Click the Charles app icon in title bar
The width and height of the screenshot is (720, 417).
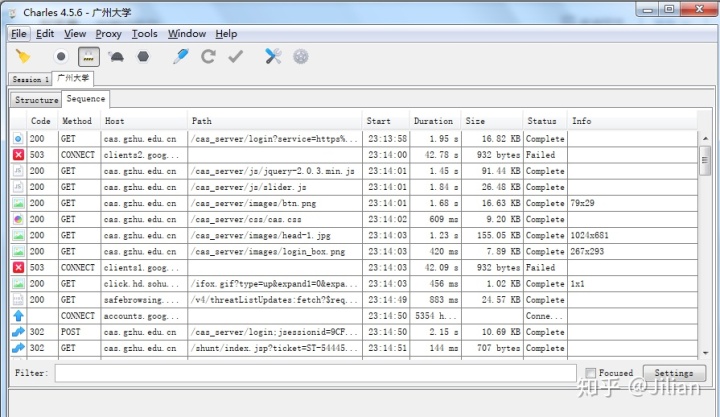click(x=12, y=13)
